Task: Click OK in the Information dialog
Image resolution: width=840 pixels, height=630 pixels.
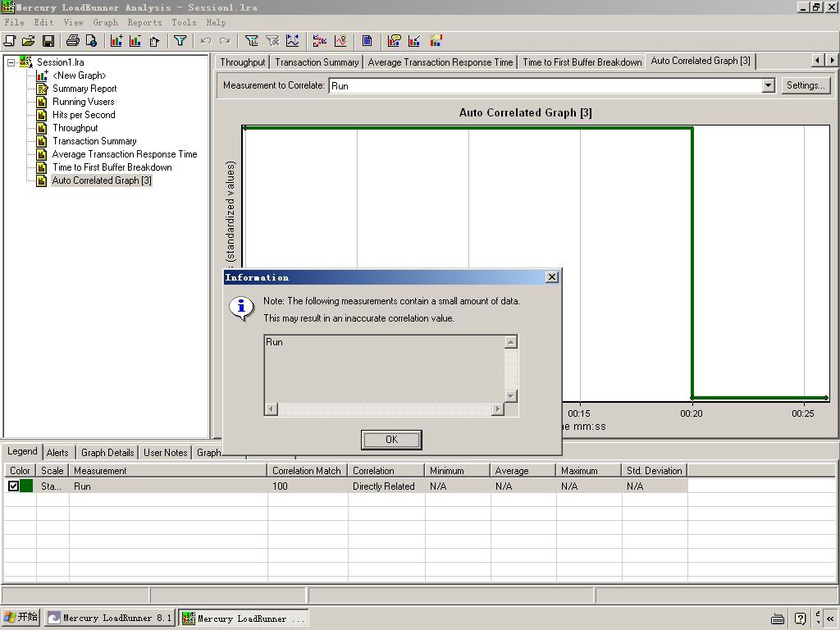Action: click(x=391, y=440)
